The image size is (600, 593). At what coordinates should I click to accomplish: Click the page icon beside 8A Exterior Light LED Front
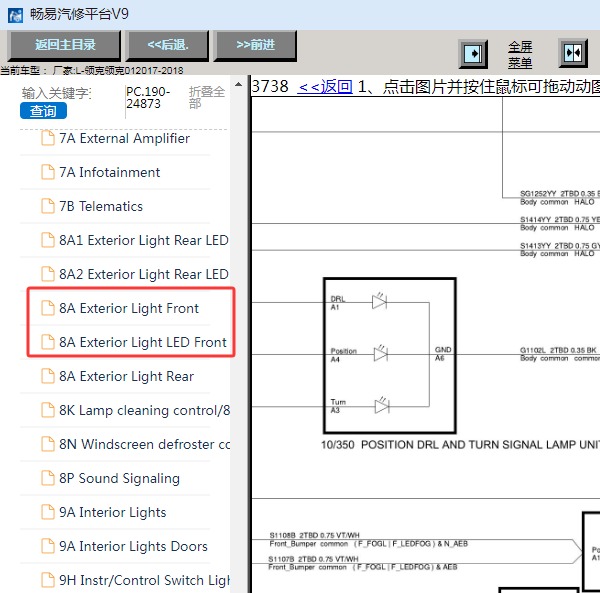(x=48, y=342)
